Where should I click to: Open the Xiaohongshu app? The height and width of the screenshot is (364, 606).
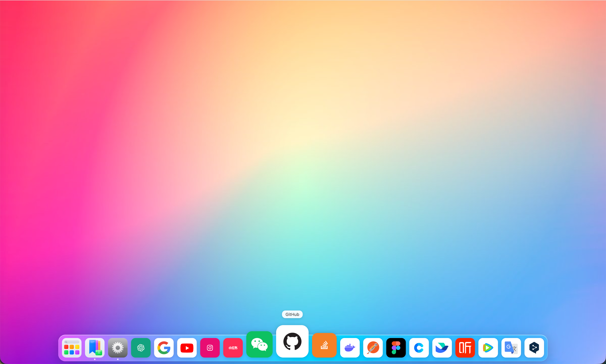232,348
